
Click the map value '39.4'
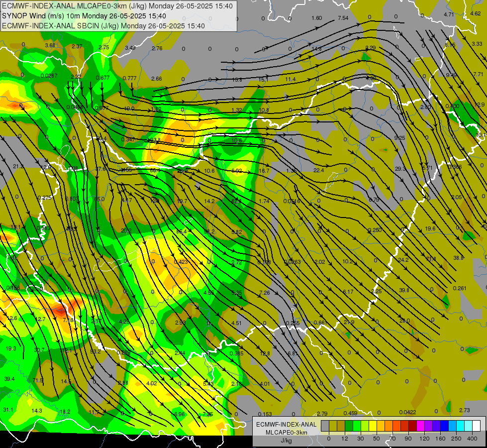tap(9, 379)
